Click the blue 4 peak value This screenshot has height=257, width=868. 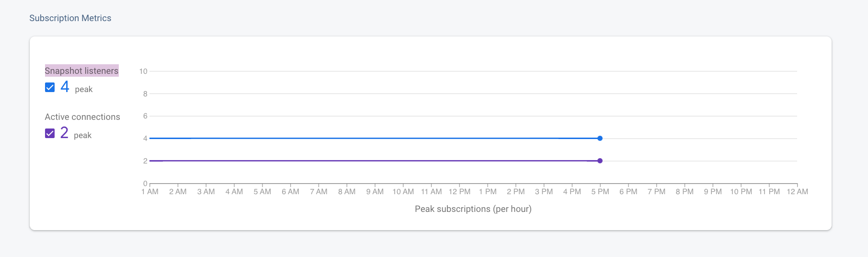[x=65, y=87]
